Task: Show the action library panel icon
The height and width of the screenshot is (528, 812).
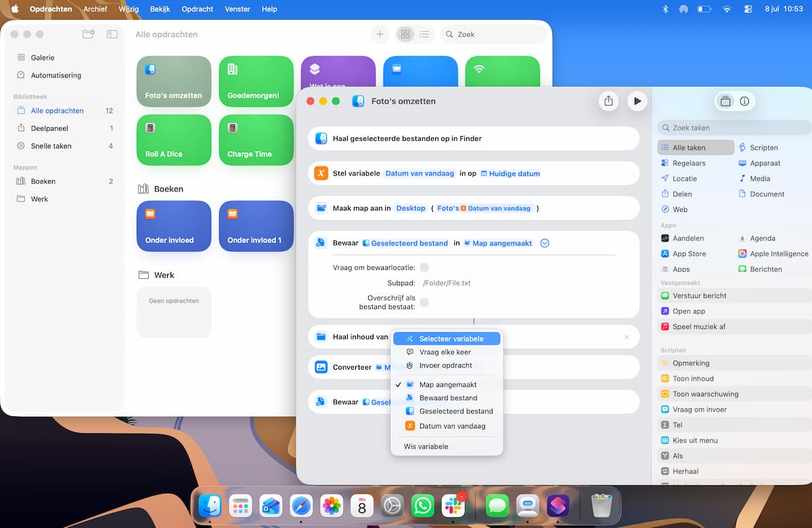Action: (725, 102)
